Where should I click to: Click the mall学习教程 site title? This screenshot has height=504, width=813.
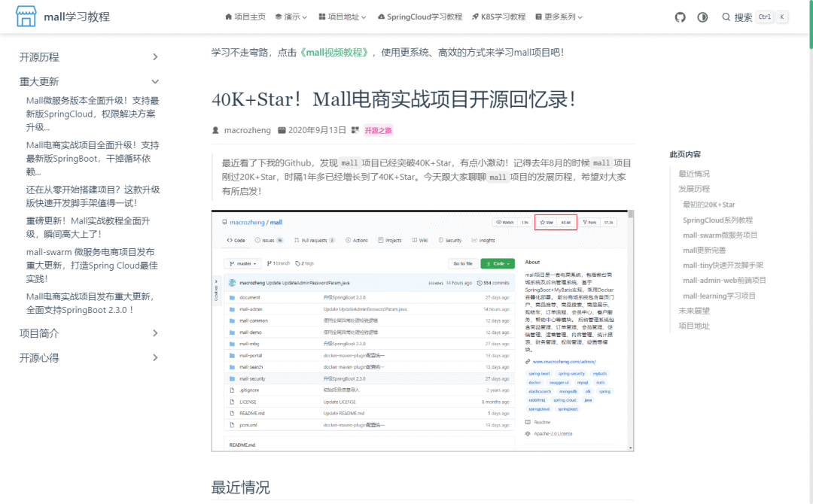(77, 17)
